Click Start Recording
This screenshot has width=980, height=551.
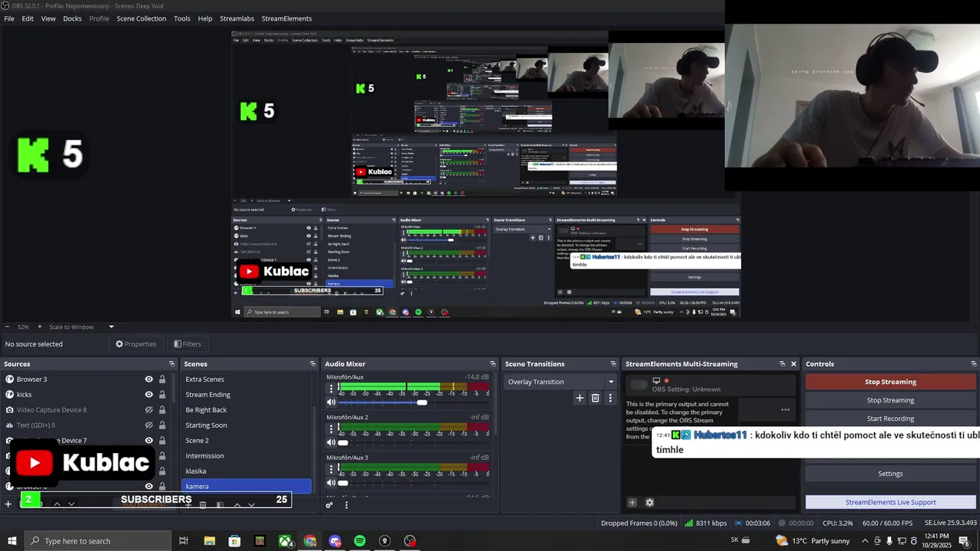pyautogui.click(x=890, y=419)
